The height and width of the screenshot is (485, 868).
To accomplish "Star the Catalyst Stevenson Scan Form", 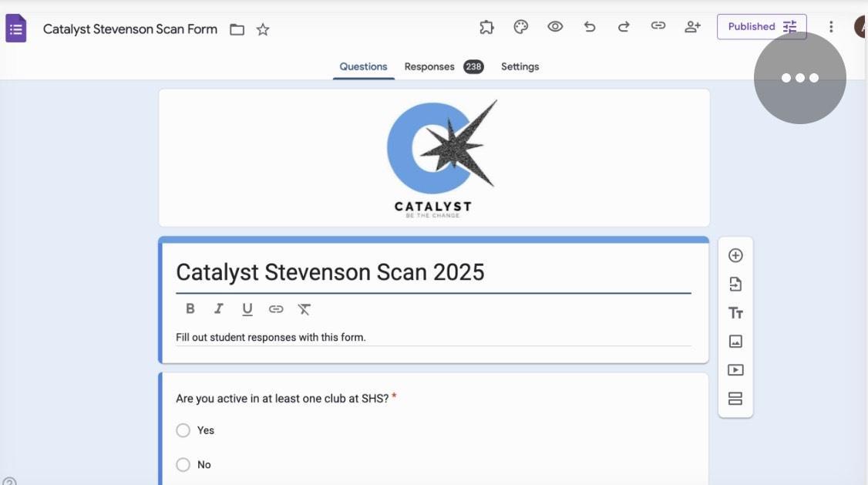I will [263, 29].
